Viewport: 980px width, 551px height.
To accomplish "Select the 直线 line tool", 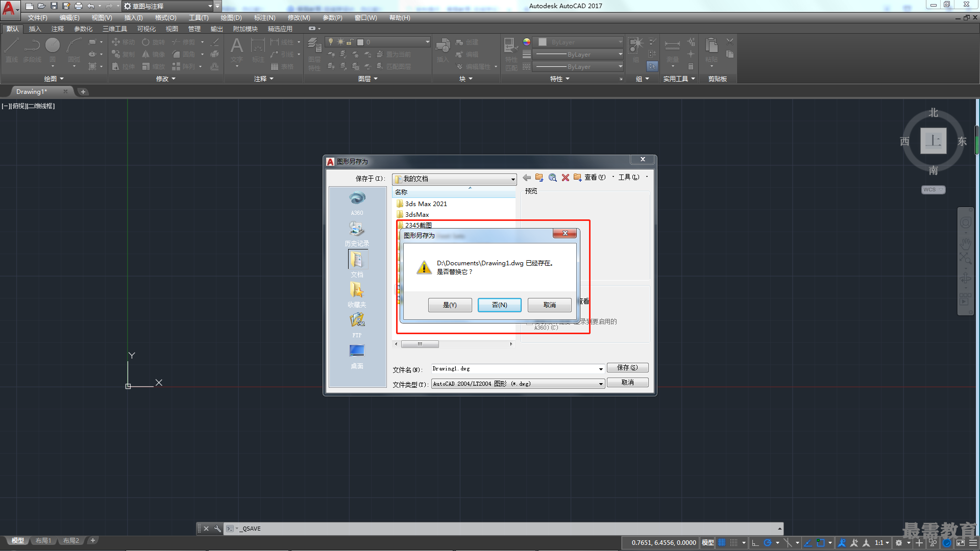I will coord(12,50).
